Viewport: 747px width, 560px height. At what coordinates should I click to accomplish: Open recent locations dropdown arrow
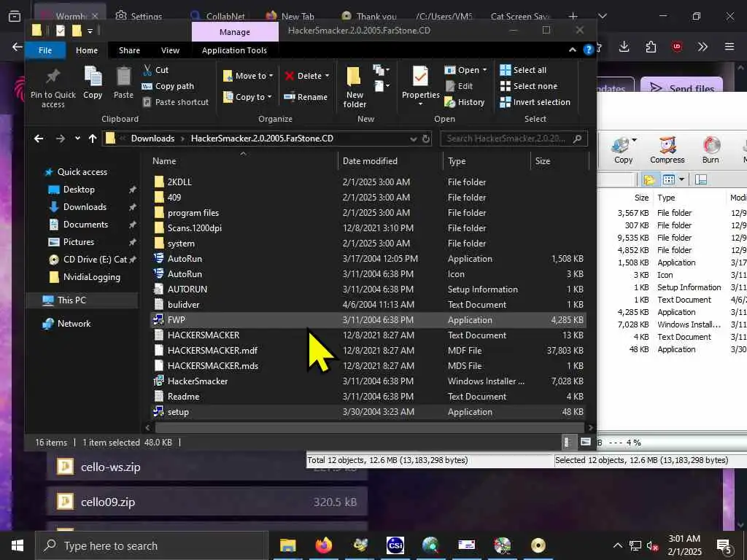(77, 139)
